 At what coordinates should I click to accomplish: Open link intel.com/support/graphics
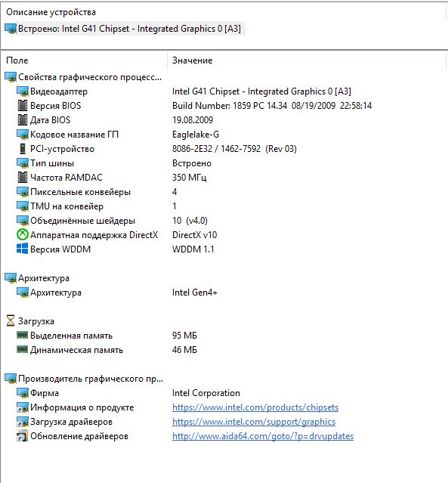pos(254,422)
